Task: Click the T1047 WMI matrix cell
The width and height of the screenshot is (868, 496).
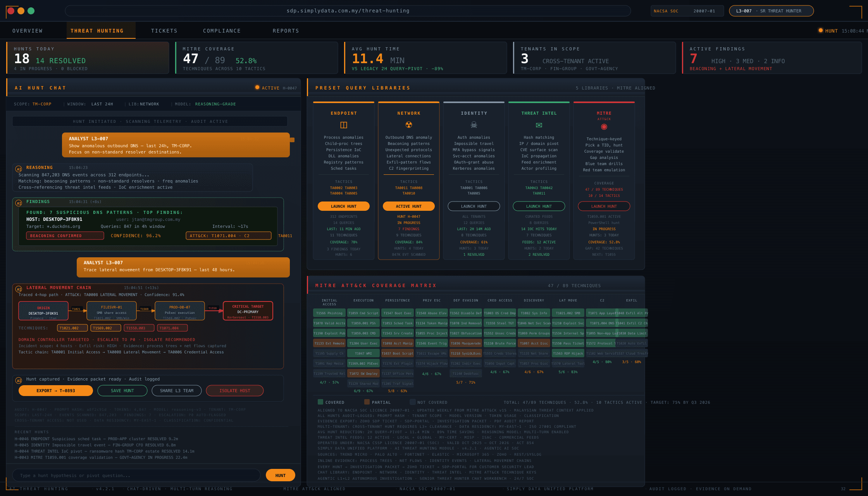Action: pos(363,353)
